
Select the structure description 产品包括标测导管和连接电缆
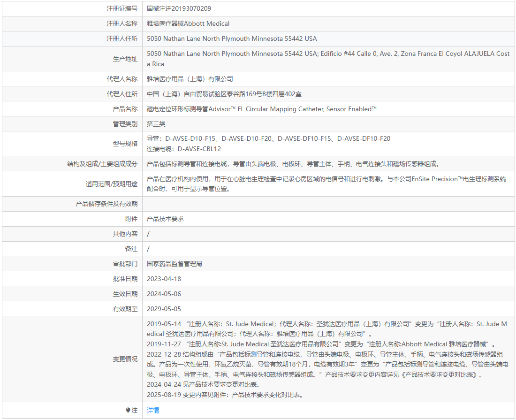point(293,164)
